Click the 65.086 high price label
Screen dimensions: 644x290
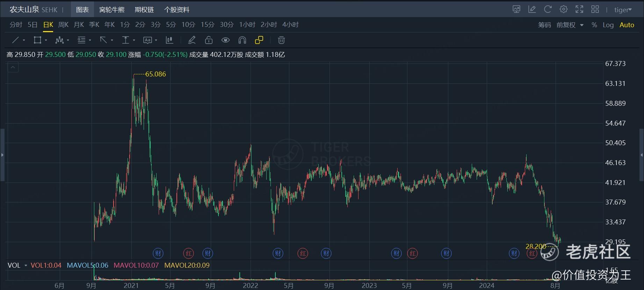pos(155,74)
